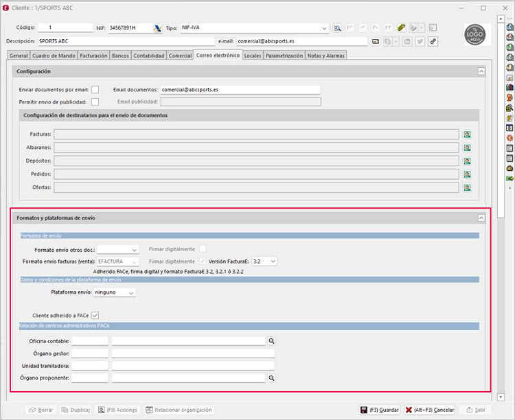Click the green arrow icon in the sidebar
This screenshot has width=515, height=420.
[510, 178]
